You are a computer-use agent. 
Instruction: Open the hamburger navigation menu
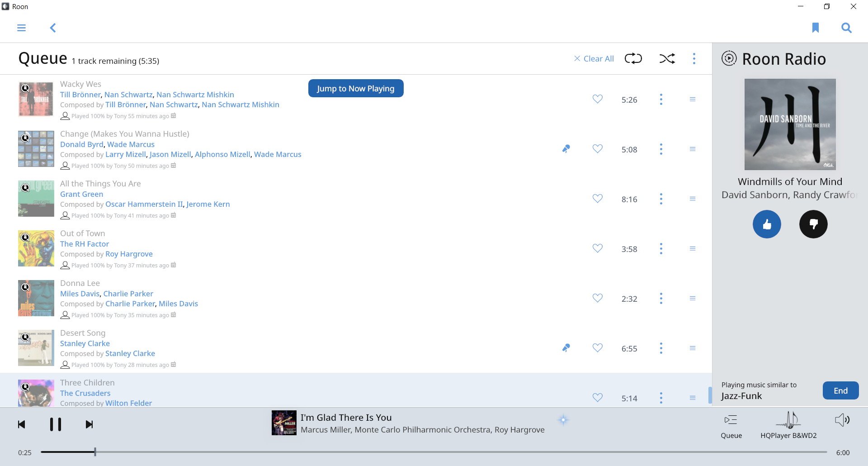coord(21,28)
